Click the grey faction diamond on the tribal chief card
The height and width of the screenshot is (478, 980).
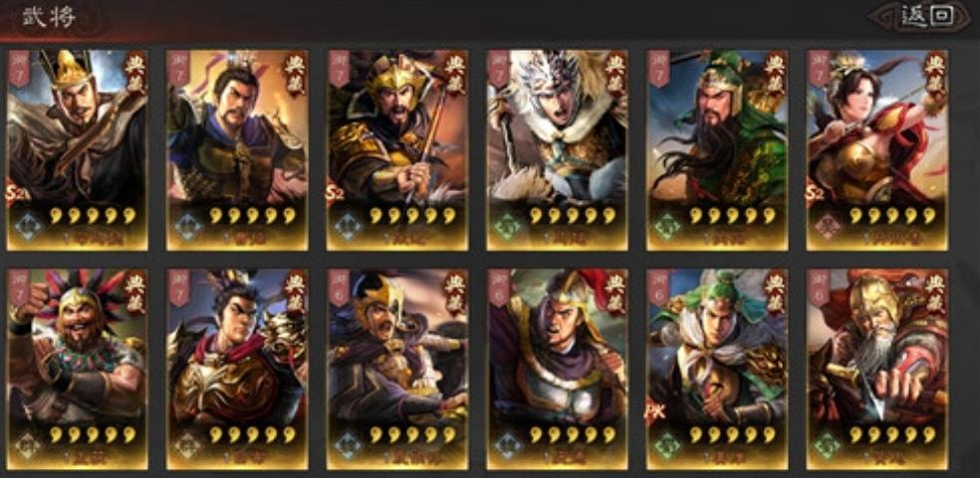click(28, 445)
